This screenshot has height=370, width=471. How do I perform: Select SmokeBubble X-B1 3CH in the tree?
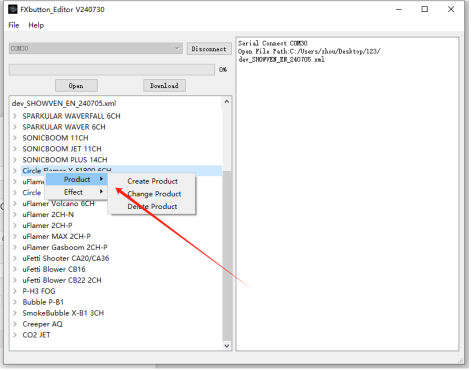[63, 313]
